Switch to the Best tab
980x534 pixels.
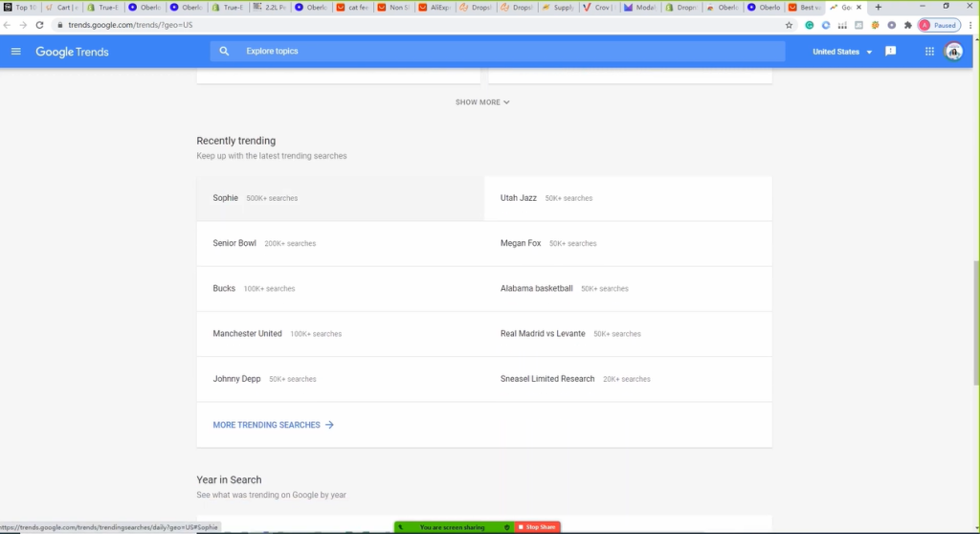click(805, 7)
